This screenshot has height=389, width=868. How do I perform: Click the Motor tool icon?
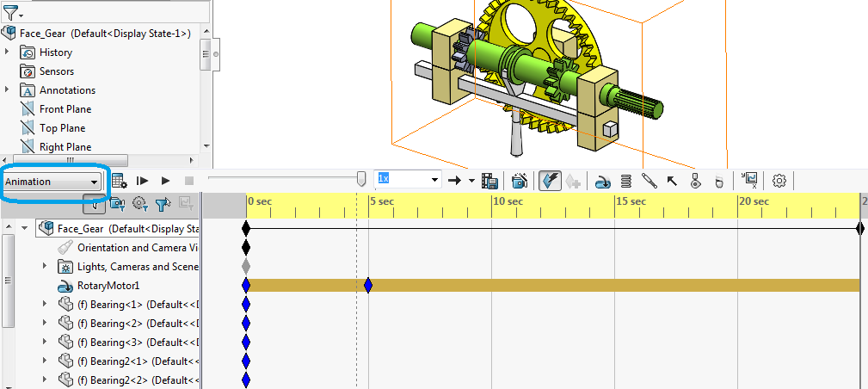[x=603, y=182]
